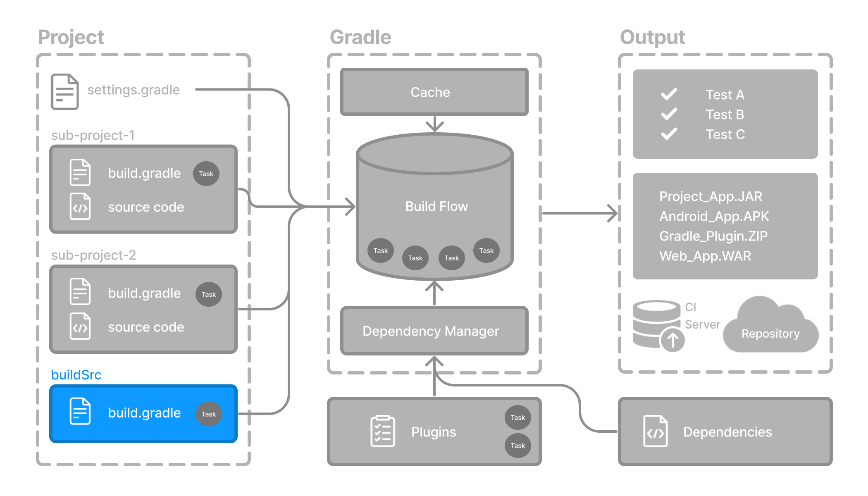Click the Task button on blue build.gradle
The image size is (868, 496).
coord(208,414)
